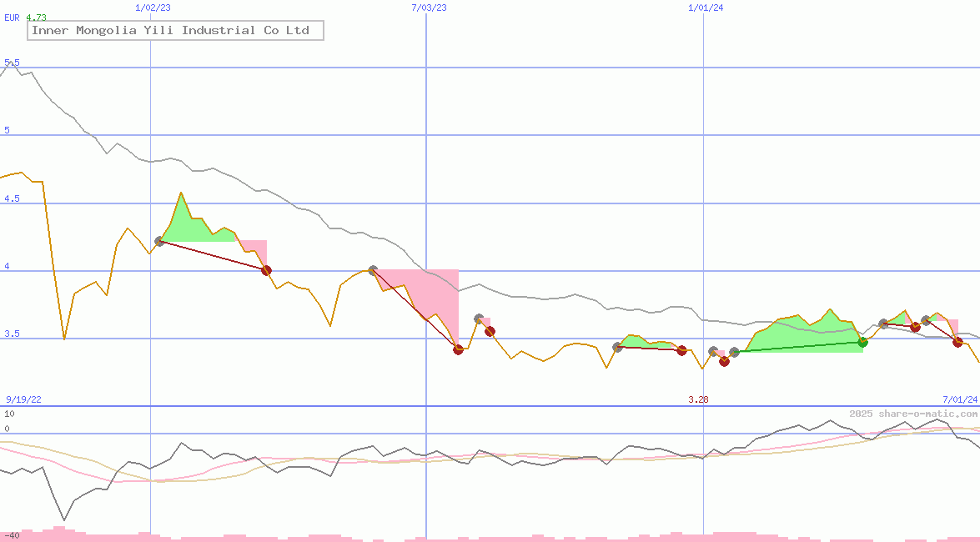
Task: Click the 5.5 price axis label
Action: pyautogui.click(x=12, y=63)
